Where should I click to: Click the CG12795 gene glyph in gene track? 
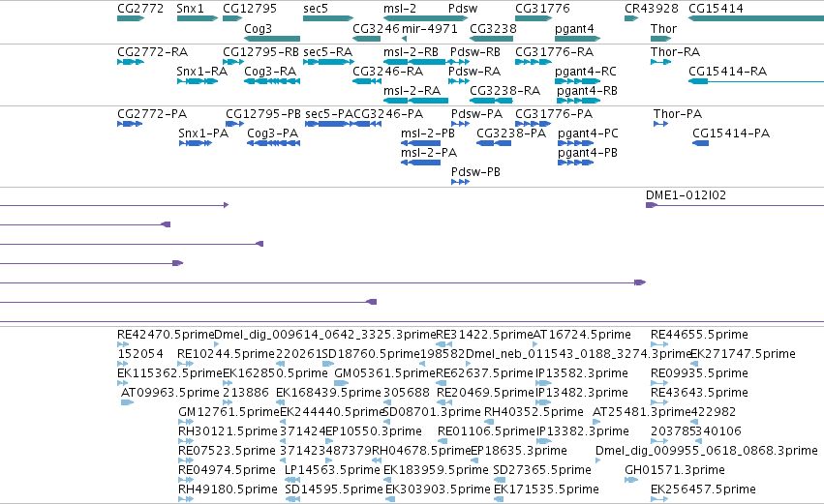[232, 18]
